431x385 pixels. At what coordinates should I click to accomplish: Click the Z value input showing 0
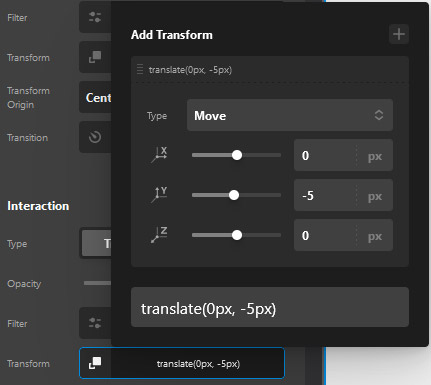click(325, 236)
